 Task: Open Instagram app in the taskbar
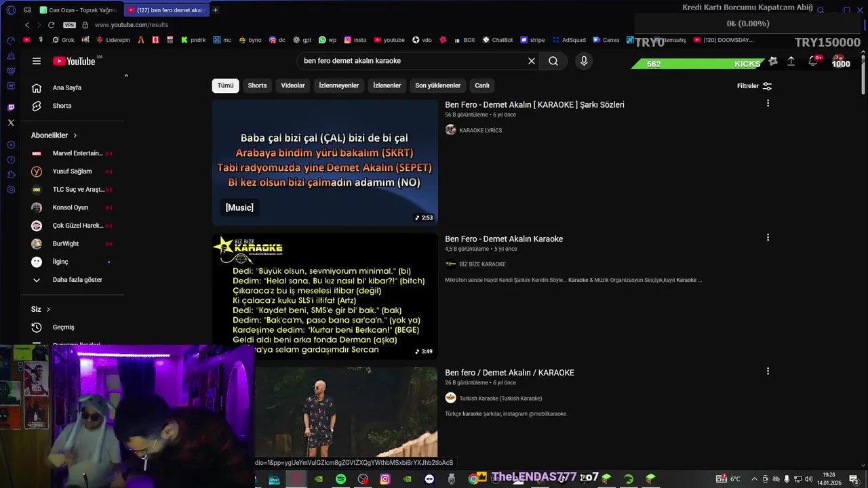tap(385, 479)
